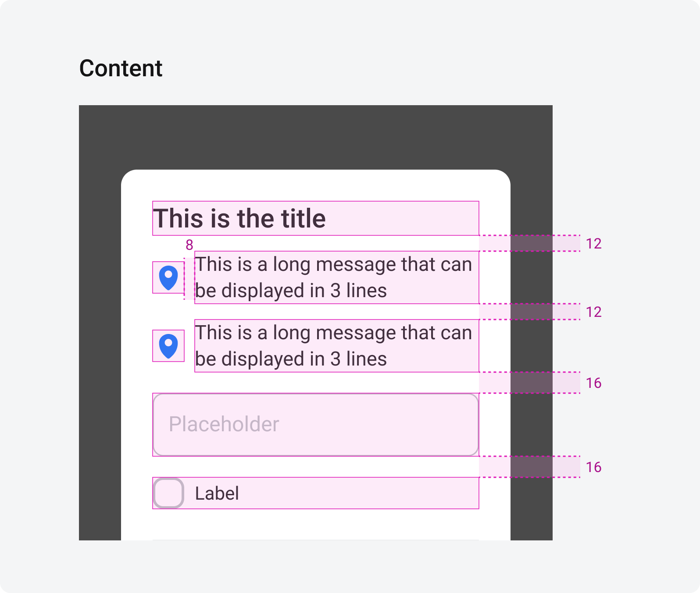Toggle the Label checkbox
The image size is (700, 593).
pyautogui.click(x=168, y=493)
